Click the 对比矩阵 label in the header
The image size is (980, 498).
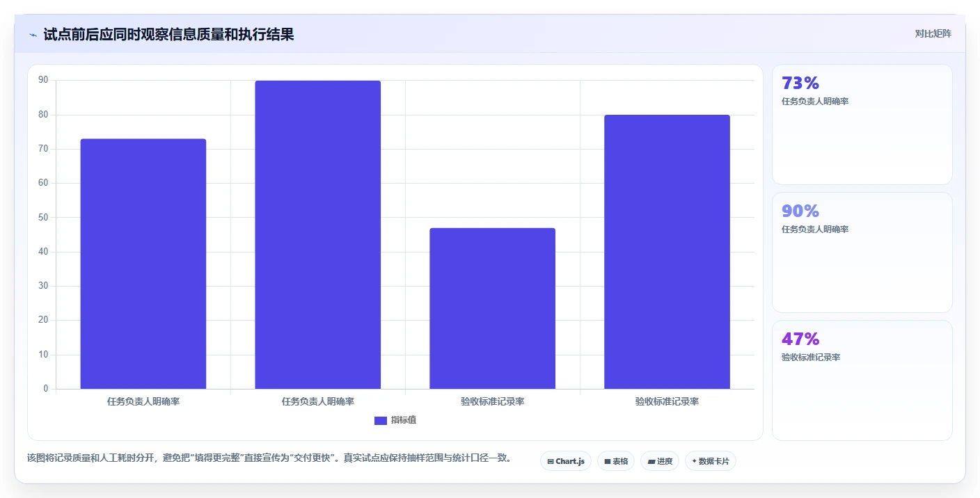click(933, 33)
